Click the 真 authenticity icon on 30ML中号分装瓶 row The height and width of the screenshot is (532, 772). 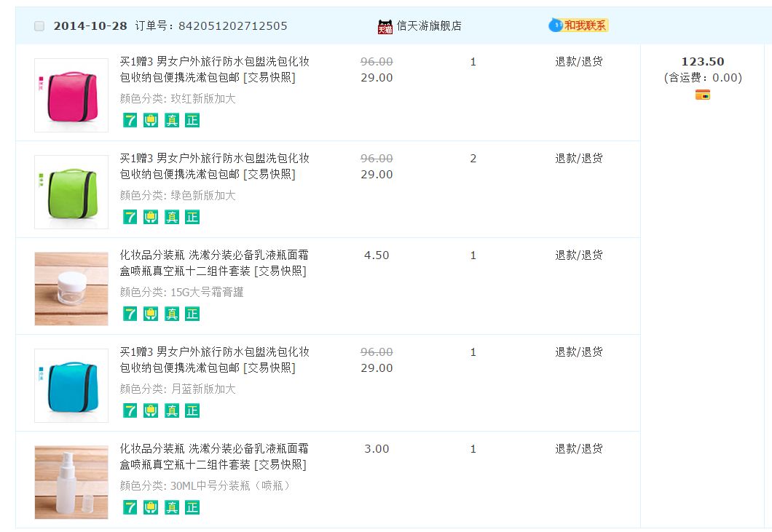point(171,507)
